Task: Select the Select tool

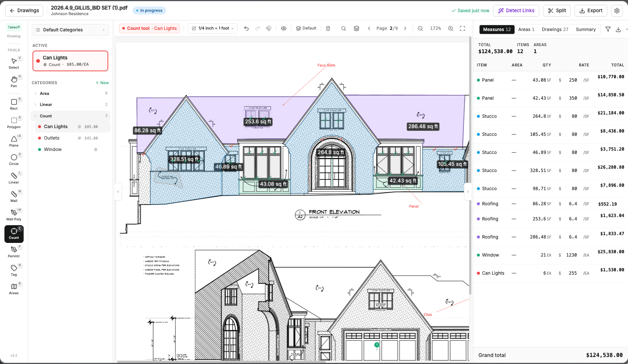Action: pyautogui.click(x=14, y=63)
